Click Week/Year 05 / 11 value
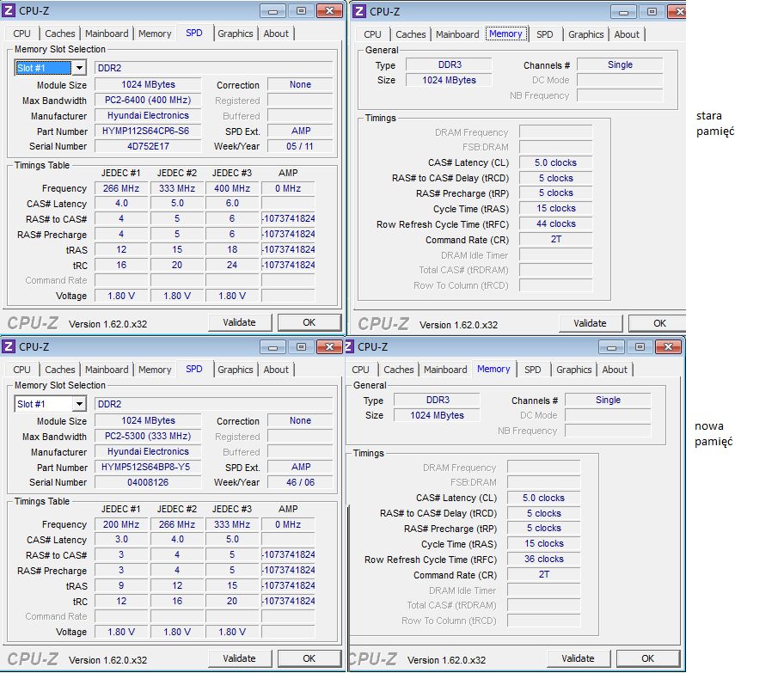Image resolution: width=784 pixels, height=673 pixels. (x=300, y=146)
